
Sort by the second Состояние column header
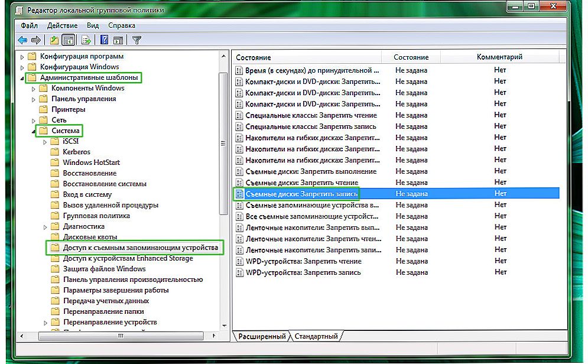[411, 57]
